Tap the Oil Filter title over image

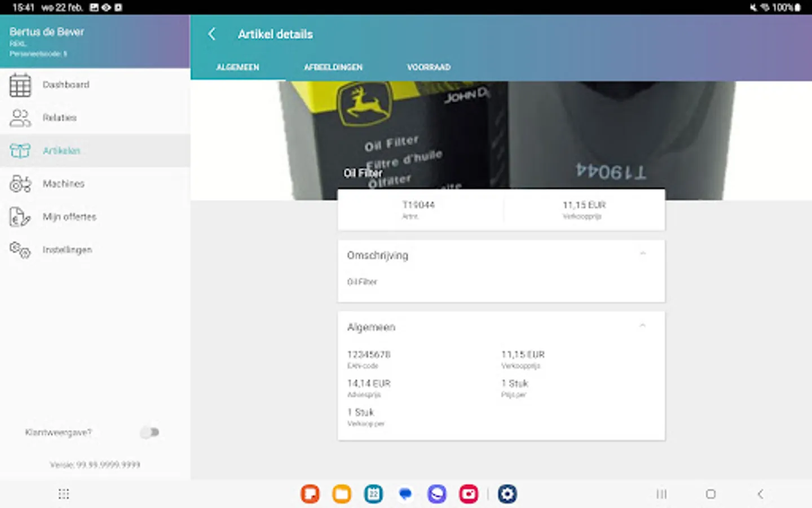[363, 173]
